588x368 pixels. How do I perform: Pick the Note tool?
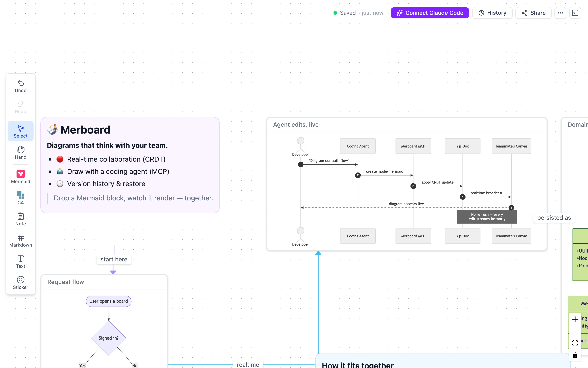coord(21,219)
